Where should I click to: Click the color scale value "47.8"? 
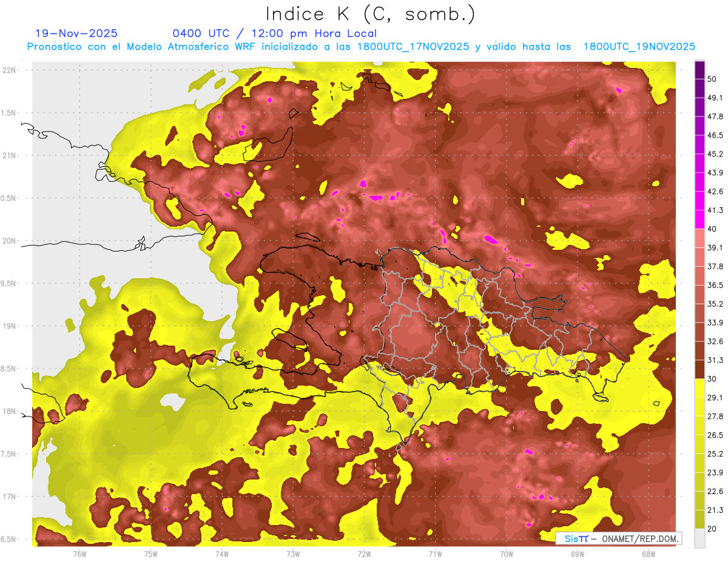(x=715, y=116)
